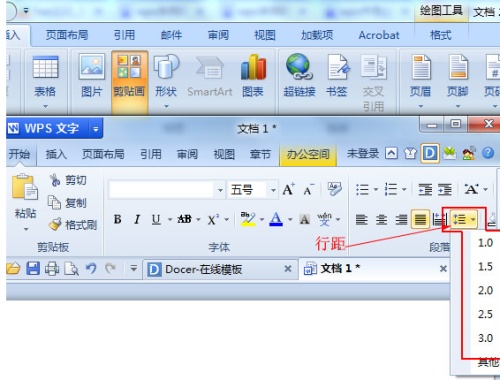Open the 办公空间 tab

[x=308, y=154]
